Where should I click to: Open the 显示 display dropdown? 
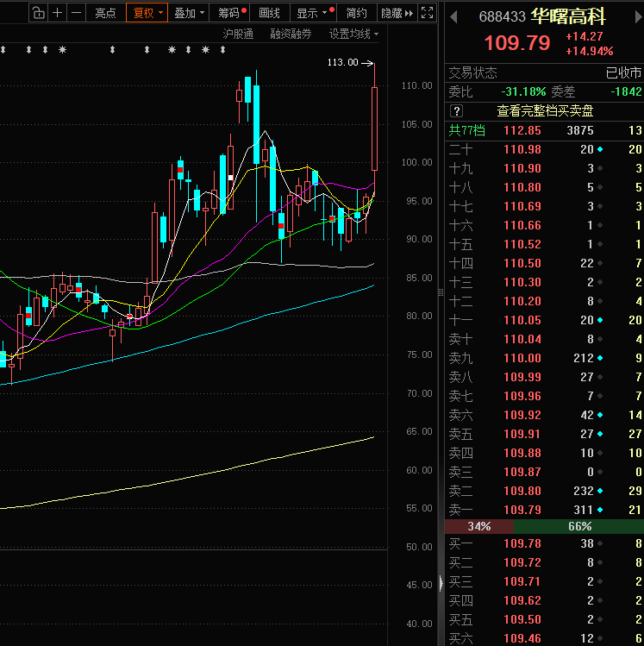(313, 13)
